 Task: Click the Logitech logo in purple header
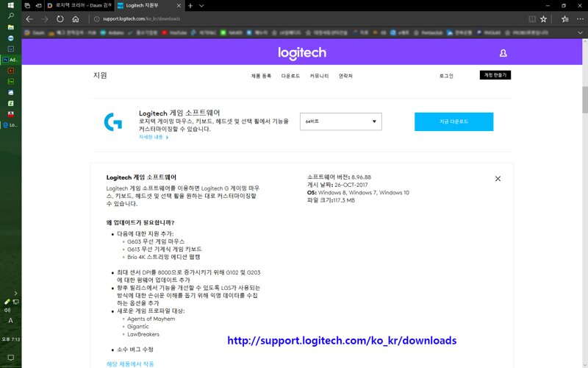tap(302, 53)
